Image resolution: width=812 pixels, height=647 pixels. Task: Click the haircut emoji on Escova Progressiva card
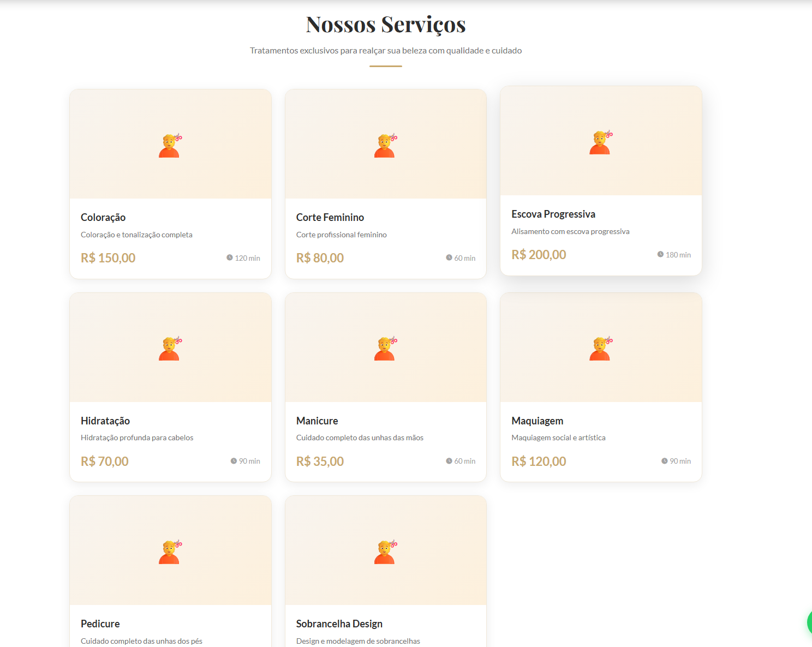pyautogui.click(x=601, y=142)
